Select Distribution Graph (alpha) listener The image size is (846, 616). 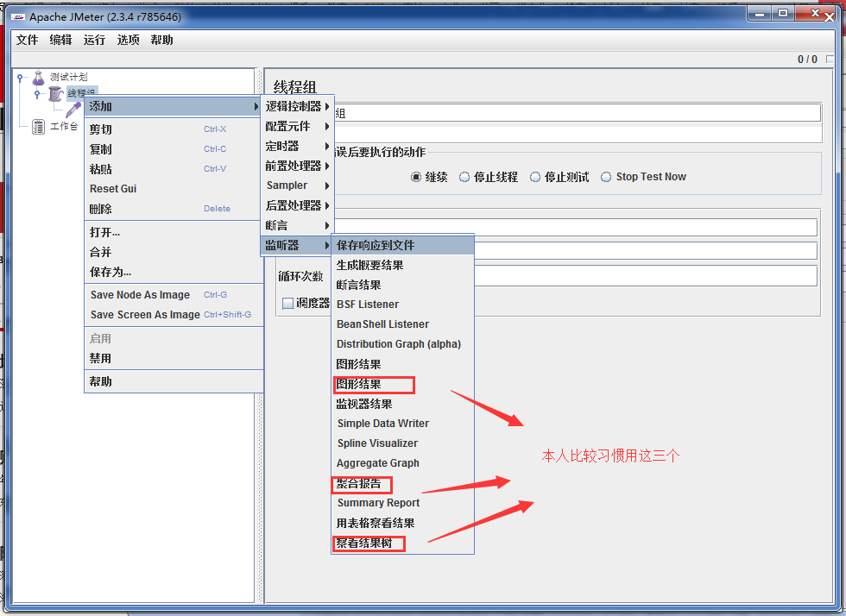click(402, 344)
